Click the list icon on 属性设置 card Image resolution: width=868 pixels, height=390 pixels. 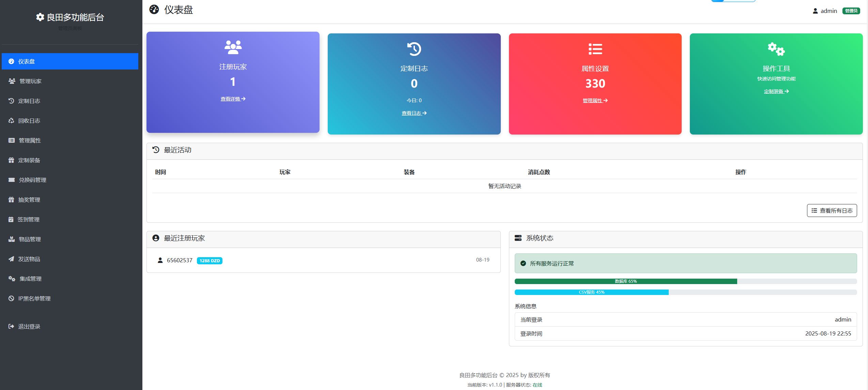595,49
